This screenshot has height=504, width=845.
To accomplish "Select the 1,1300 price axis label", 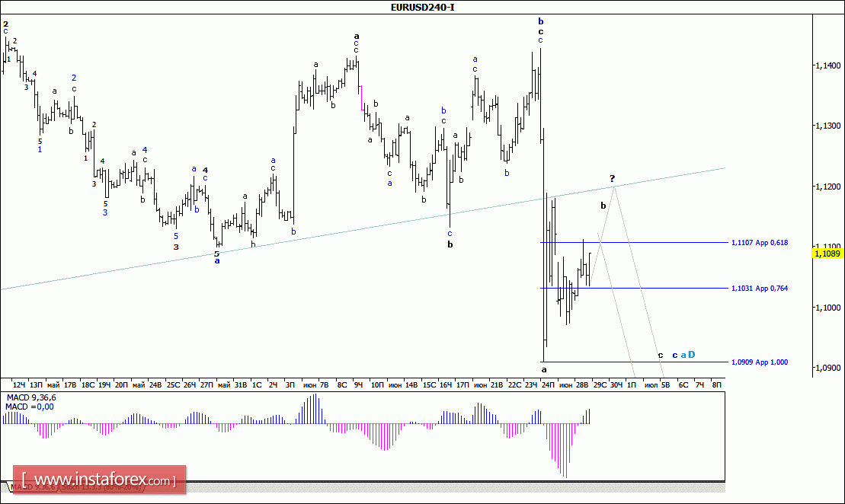I will click(827, 126).
